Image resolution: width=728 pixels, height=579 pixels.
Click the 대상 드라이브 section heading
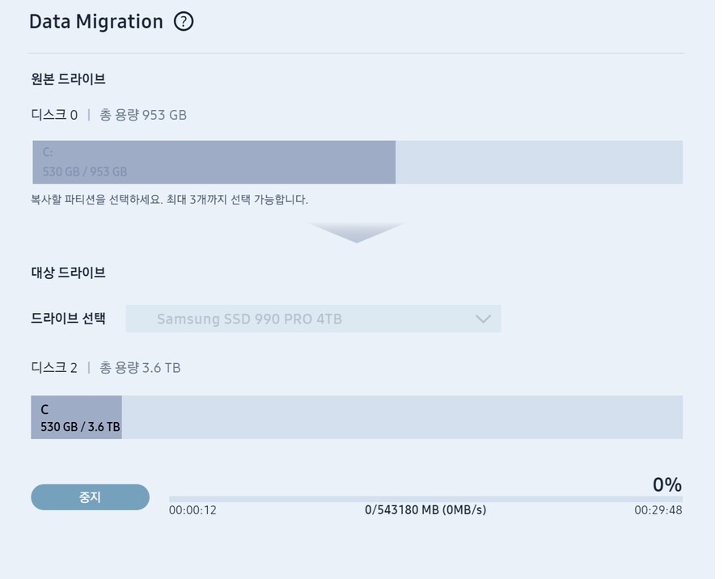pos(68,273)
